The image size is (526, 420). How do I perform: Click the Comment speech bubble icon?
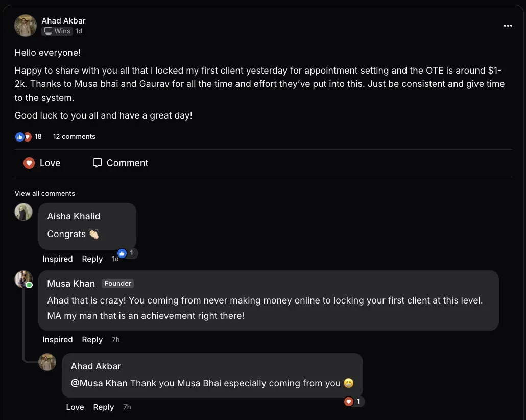pyautogui.click(x=97, y=163)
